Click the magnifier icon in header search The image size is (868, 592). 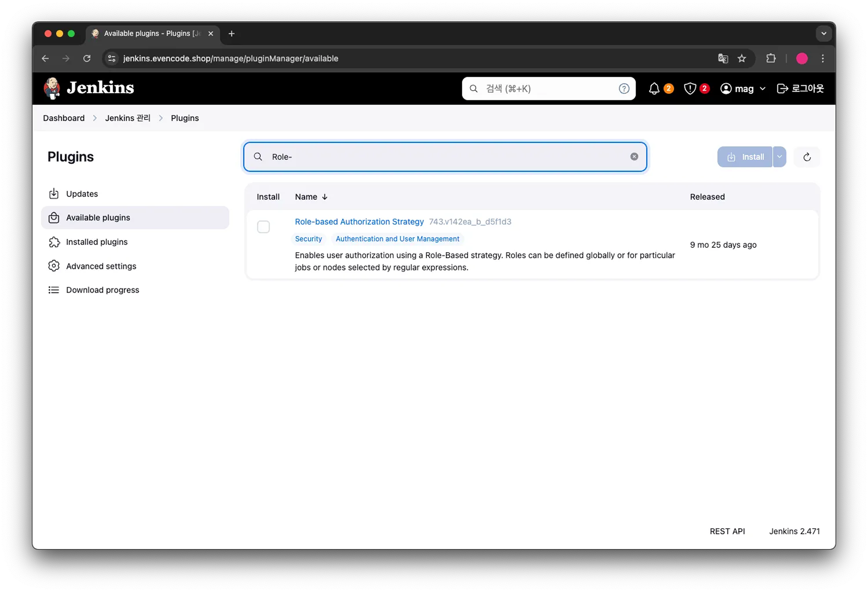[x=473, y=89]
